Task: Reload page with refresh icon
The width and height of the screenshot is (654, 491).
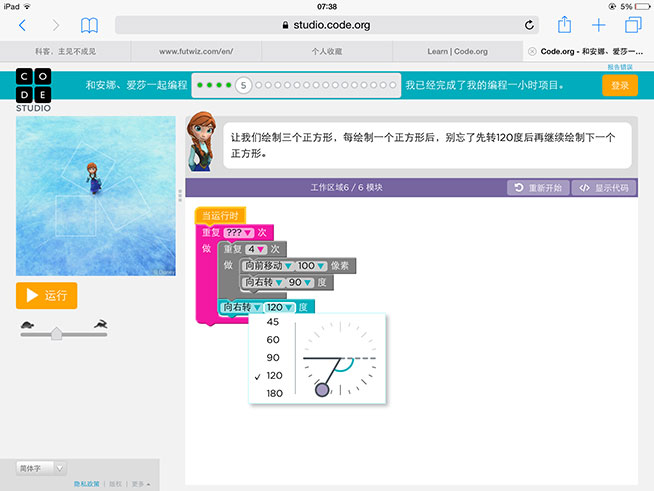Action: click(529, 25)
